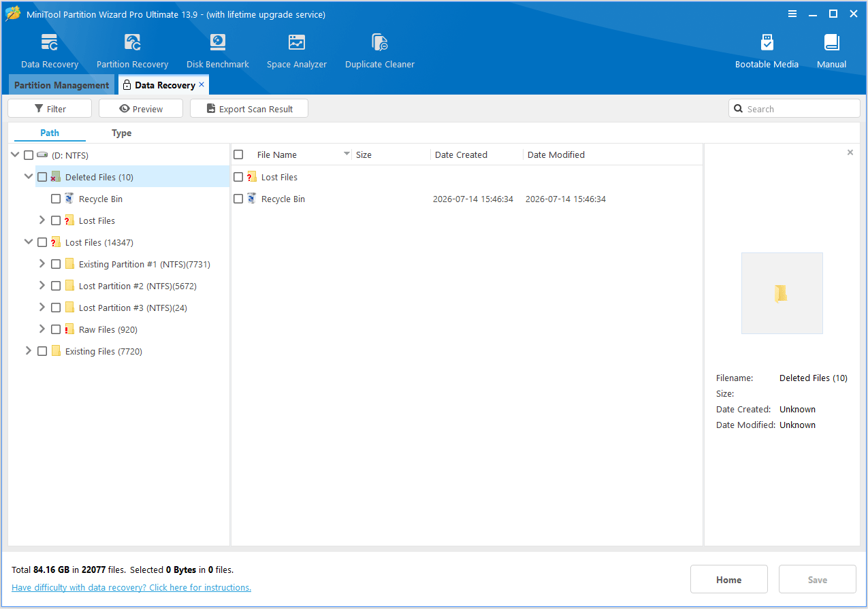Check the Recycle Bin row in file list
Screen dimensions: 868x609
[x=238, y=199]
